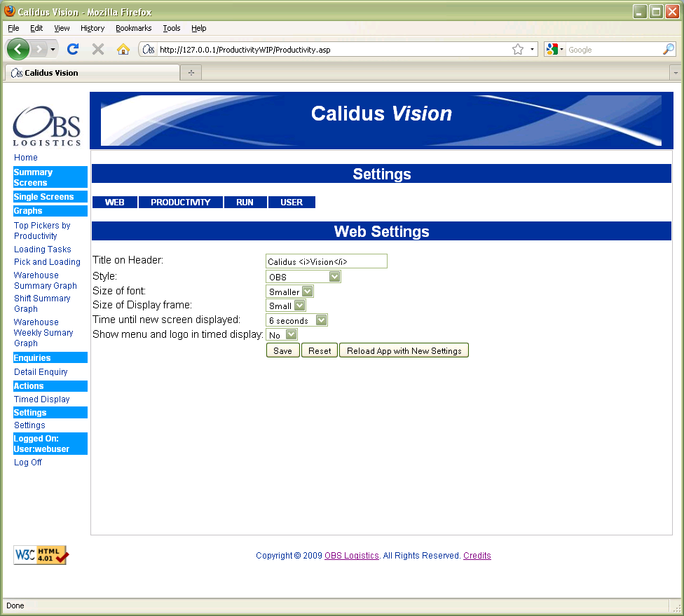The width and height of the screenshot is (684, 616).
Task: Click the Logged On: User:webuser label
Action: tap(50, 444)
